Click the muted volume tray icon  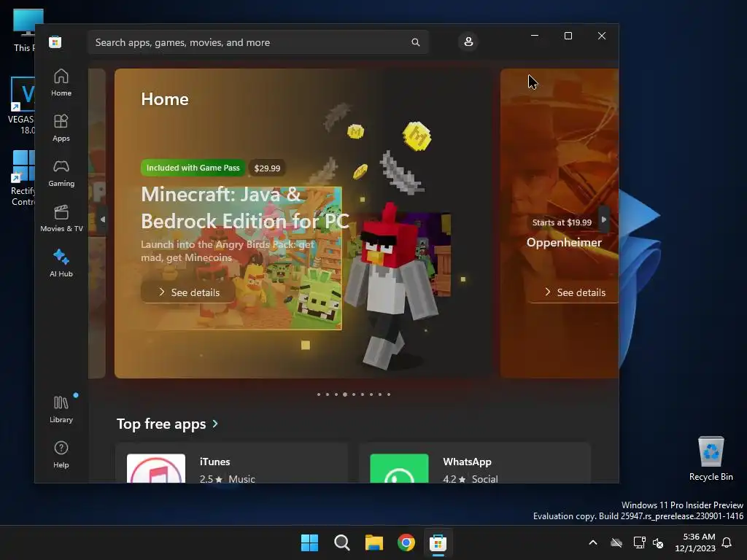658,542
